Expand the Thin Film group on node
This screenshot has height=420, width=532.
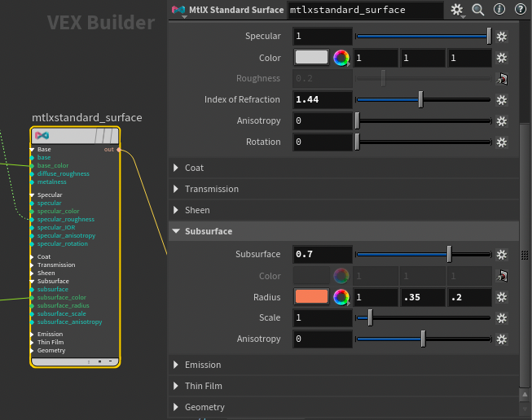[33, 343]
